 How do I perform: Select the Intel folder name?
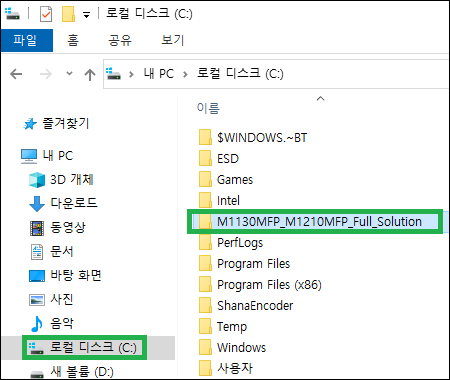(x=228, y=201)
